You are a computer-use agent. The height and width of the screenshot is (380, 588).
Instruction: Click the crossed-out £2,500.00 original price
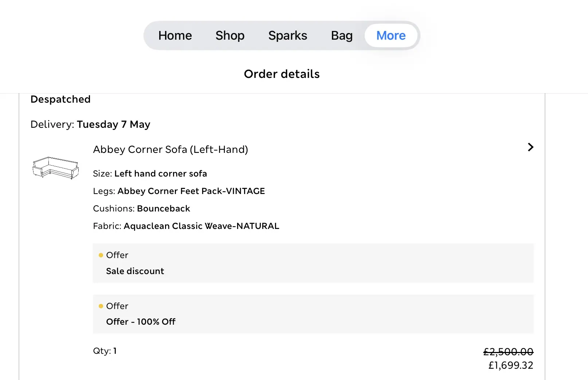(508, 352)
